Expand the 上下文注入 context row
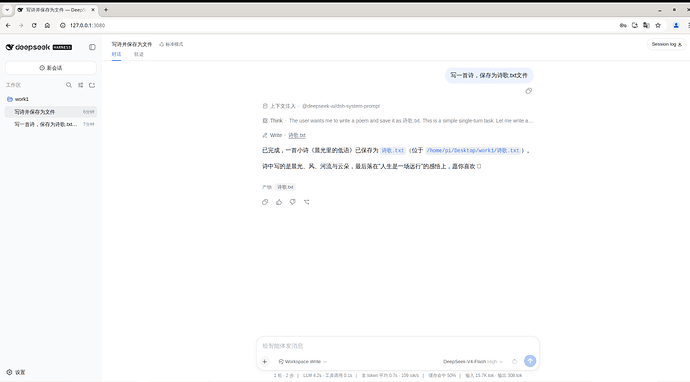Viewport: 690px width, 382px height. 321,106
